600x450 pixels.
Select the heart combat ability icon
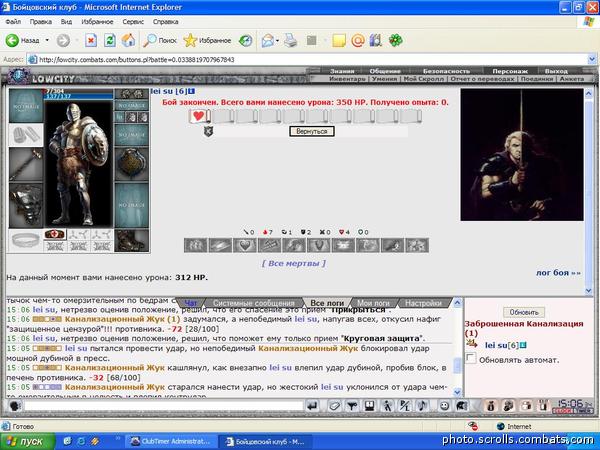tap(245, 245)
